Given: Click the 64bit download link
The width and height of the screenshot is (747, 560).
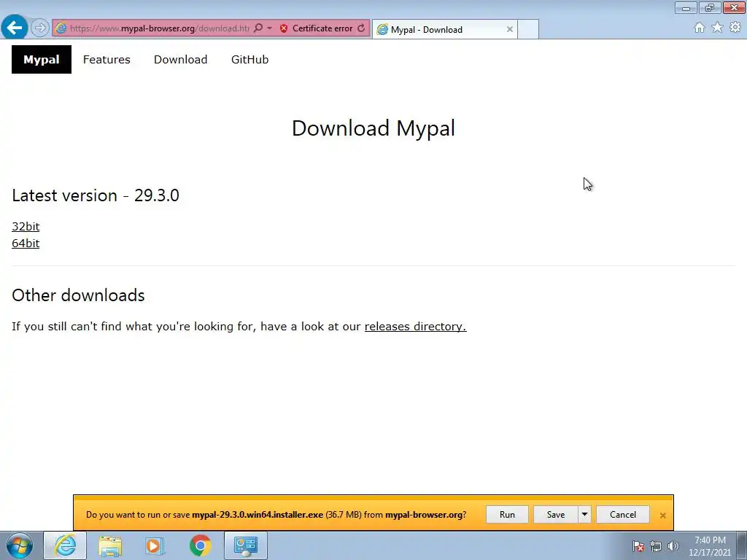Looking at the screenshot, I should (26, 244).
